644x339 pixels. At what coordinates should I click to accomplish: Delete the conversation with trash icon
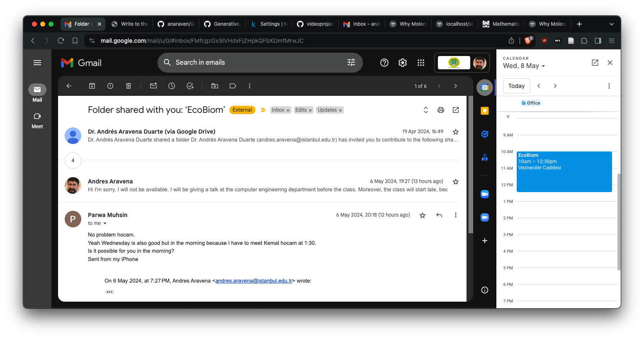tap(129, 86)
